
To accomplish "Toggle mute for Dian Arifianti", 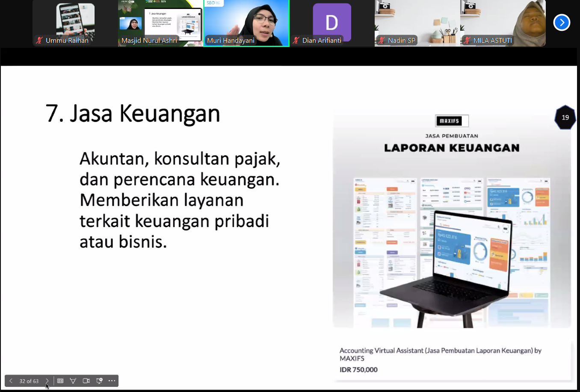I will pos(296,41).
